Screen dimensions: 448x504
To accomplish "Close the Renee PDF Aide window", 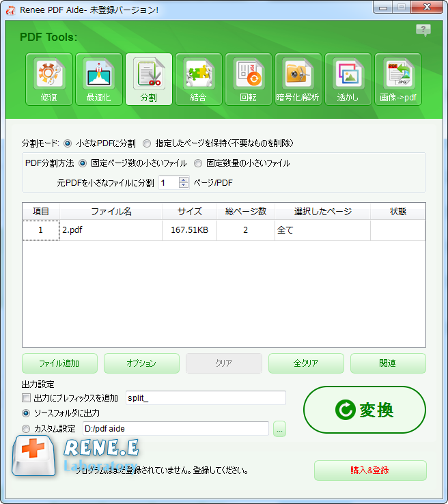I will click(427, 8).
